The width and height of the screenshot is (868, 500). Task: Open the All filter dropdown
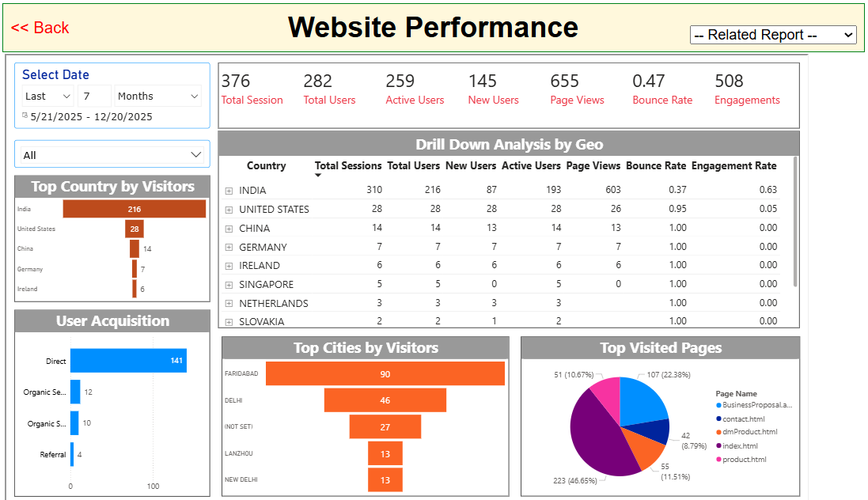coord(112,155)
